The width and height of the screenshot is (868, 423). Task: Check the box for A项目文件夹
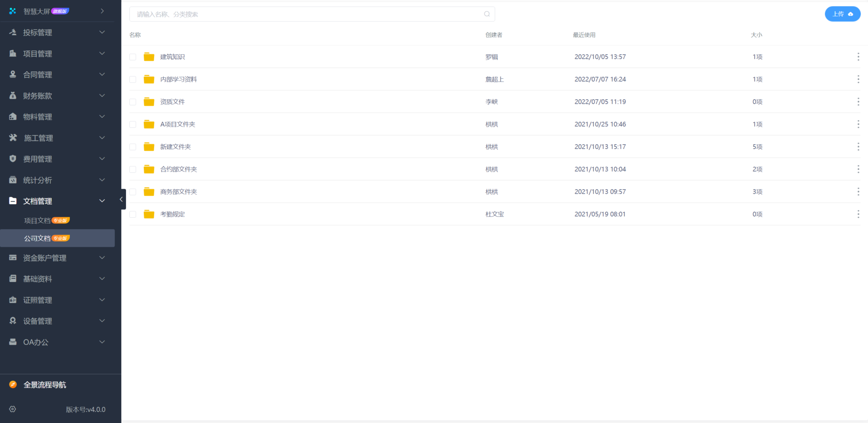[133, 125]
